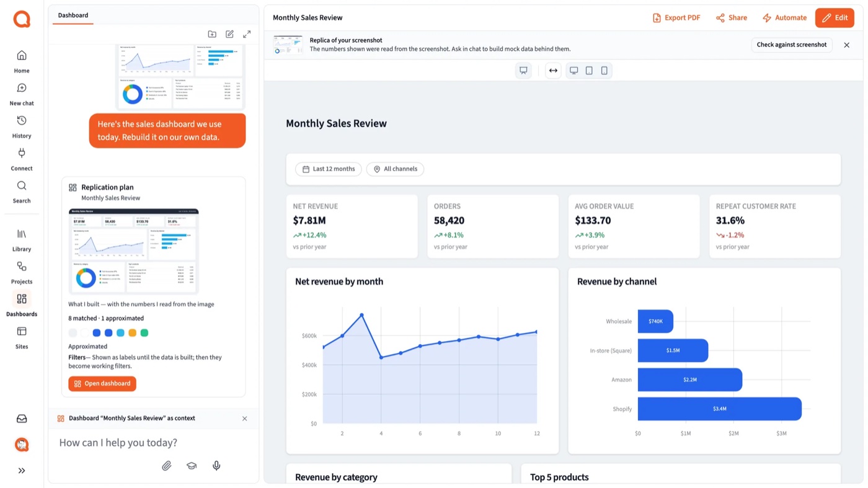This screenshot has width=868, height=488.
Task: Switch preview to tablet size
Action: 589,71
